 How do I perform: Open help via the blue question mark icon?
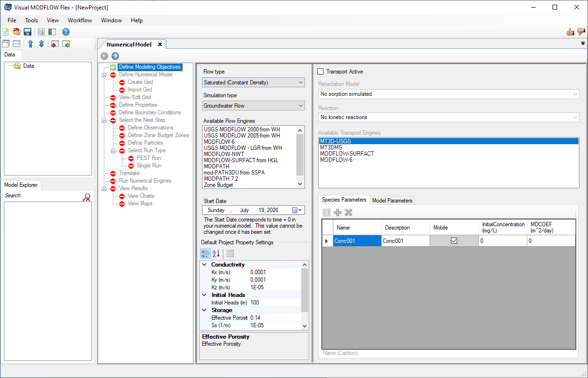pyautogui.click(x=66, y=32)
